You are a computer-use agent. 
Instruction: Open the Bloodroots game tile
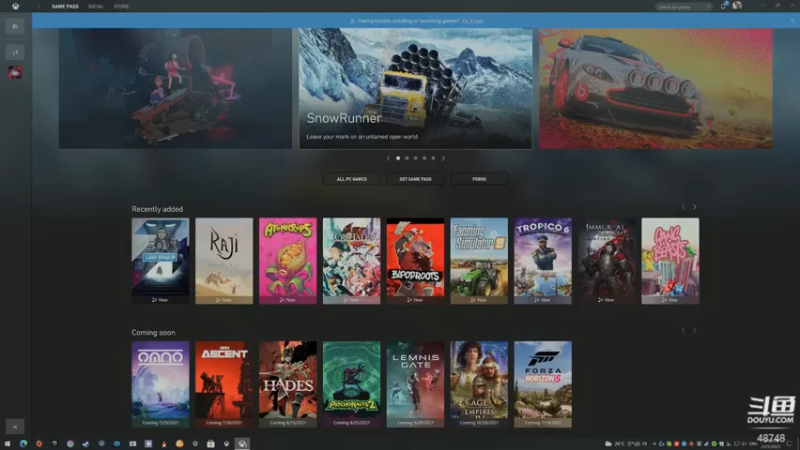coord(415,261)
